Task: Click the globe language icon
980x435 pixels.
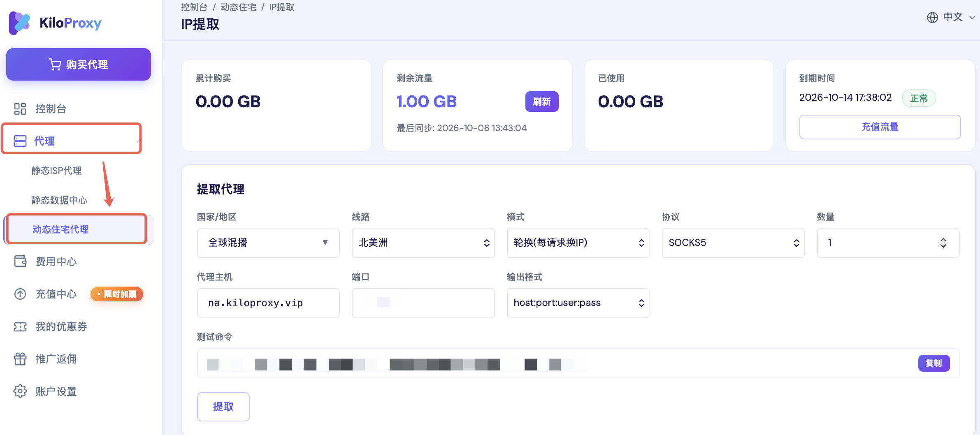Action: [x=932, y=17]
